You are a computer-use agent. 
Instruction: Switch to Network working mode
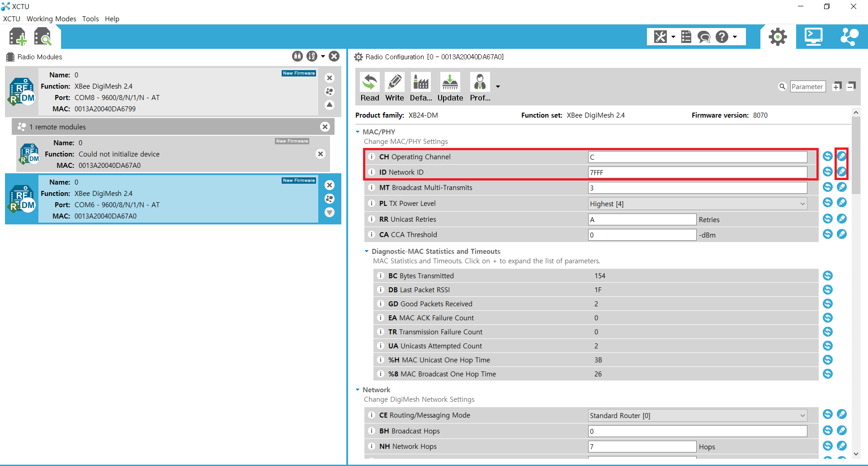coord(849,37)
